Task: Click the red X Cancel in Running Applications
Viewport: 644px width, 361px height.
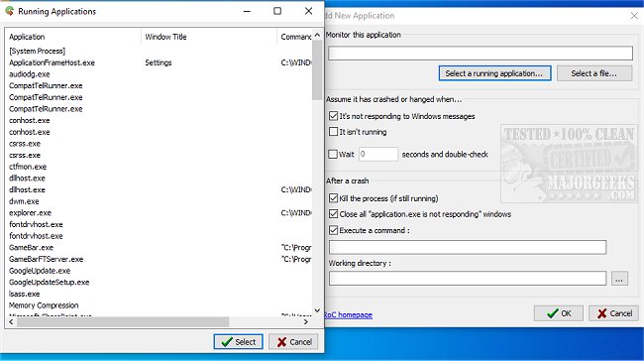Action: click(x=293, y=342)
